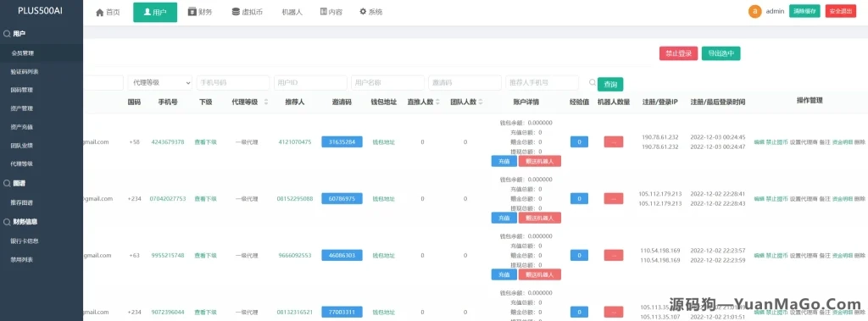
Task: Focus the 用户ID filter field
Action: pyautogui.click(x=310, y=82)
